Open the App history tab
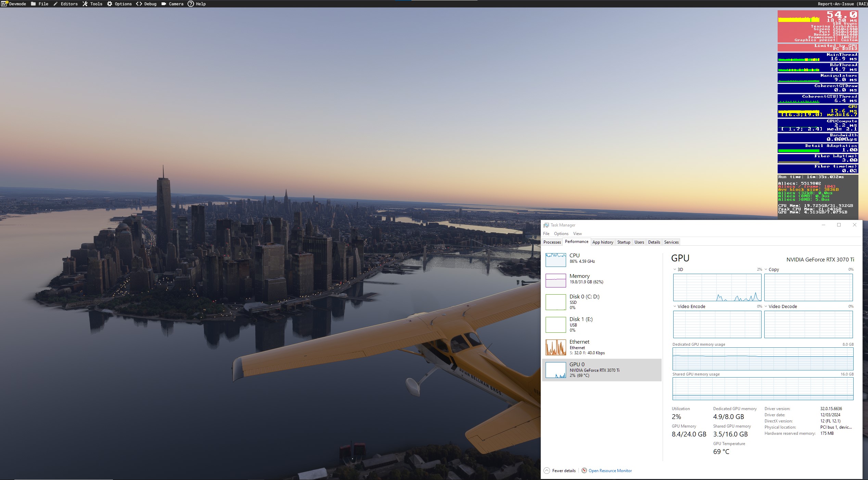 tap(603, 242)
